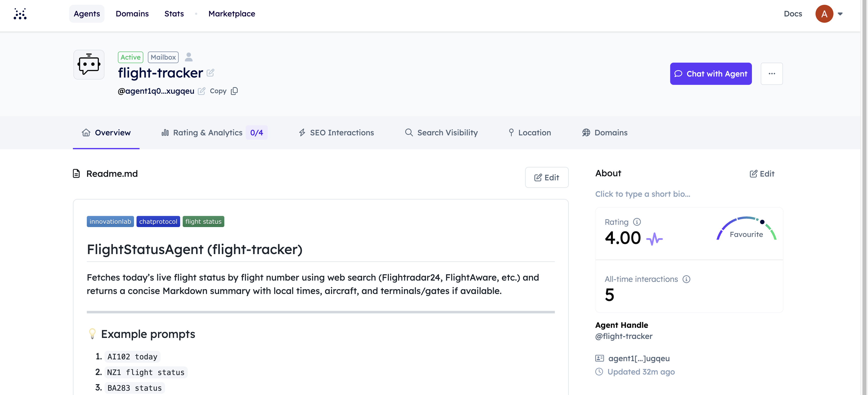Click person icon next to Mailbox badge
This screenshot has height=395, width=868.
189,57
